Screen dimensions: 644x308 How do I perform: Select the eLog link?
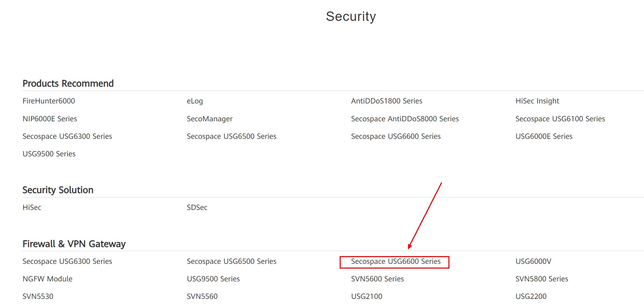195,101
